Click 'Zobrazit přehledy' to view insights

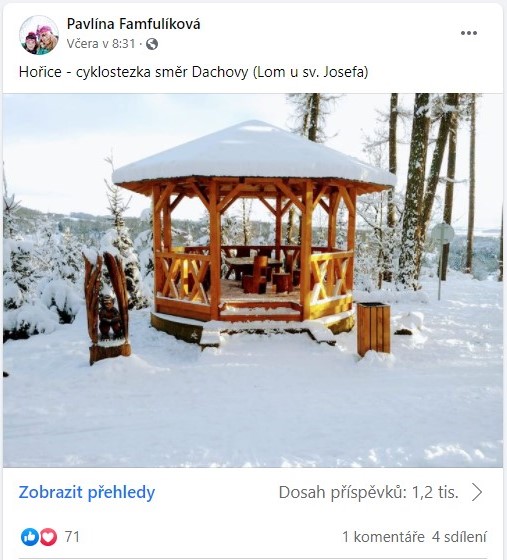[x=87, y=492]
